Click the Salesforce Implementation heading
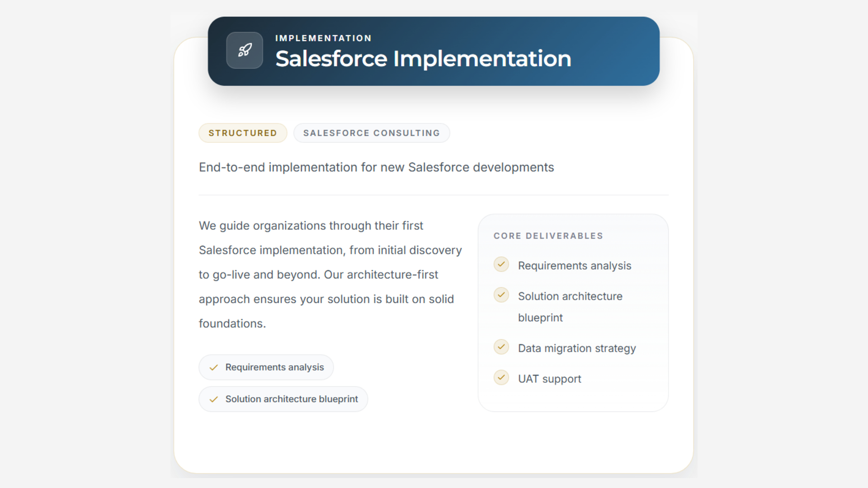 pos(423,59)
